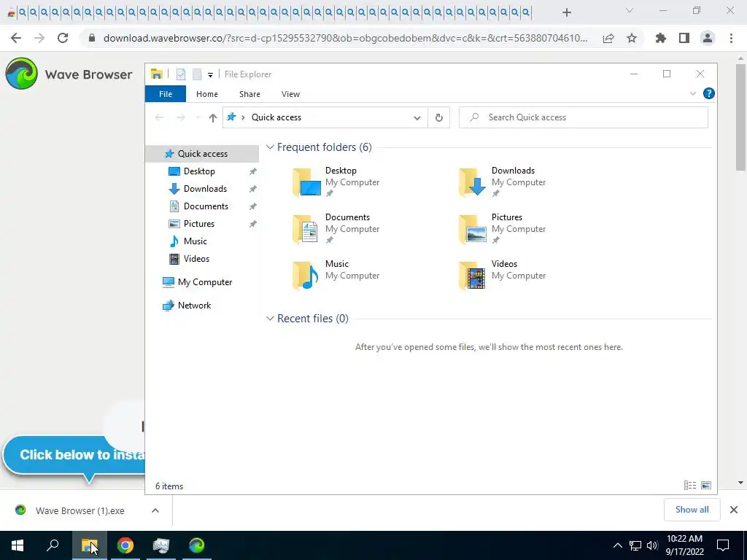The width and height of the screenshot is (747, 560).
Task: Click the File Explorer help icon
Action: [x=708, y=94]
